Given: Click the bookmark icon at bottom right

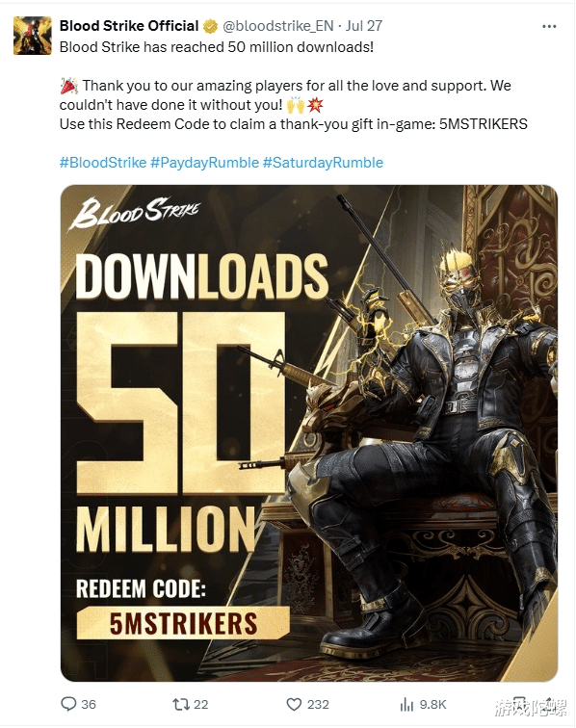Looking at the screenshot, I should (x=520, y=704).
